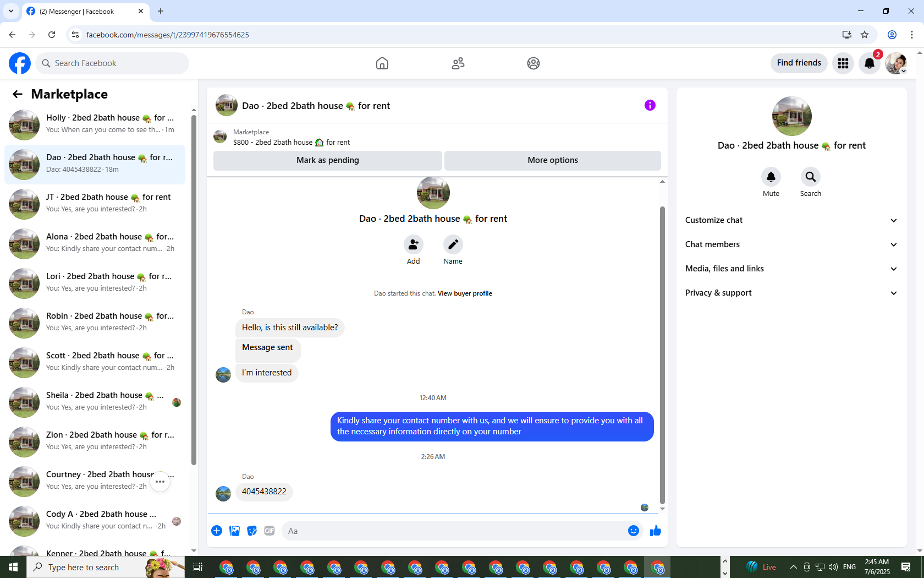Screen dimensions: 924x578
Task: Open more actions plus icon in composer
Action: [x=217, y=531]
